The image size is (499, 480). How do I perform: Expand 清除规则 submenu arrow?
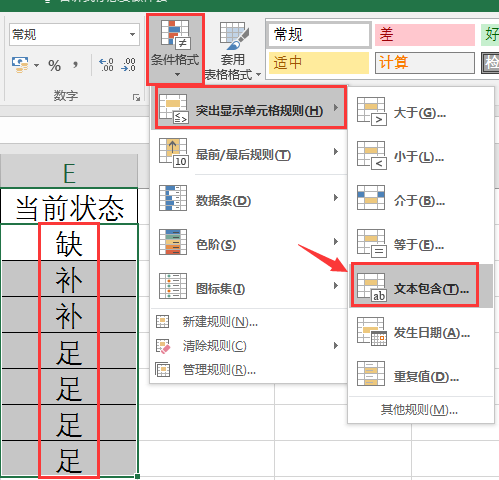[x=336, y=346]
